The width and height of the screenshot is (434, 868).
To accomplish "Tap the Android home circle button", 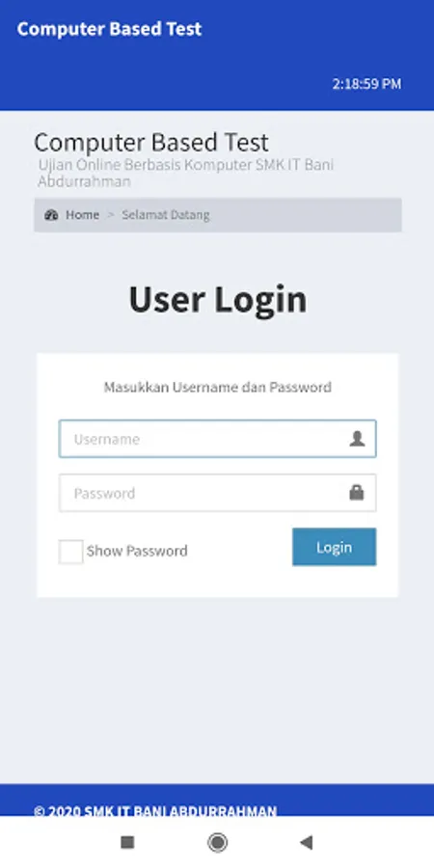I will click(217, 843).
